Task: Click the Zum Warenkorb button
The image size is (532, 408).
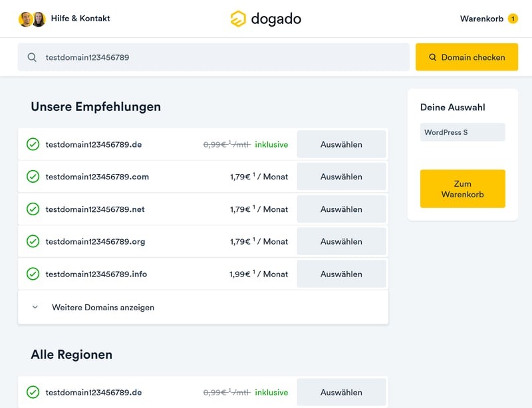Action: click(462, 189)
